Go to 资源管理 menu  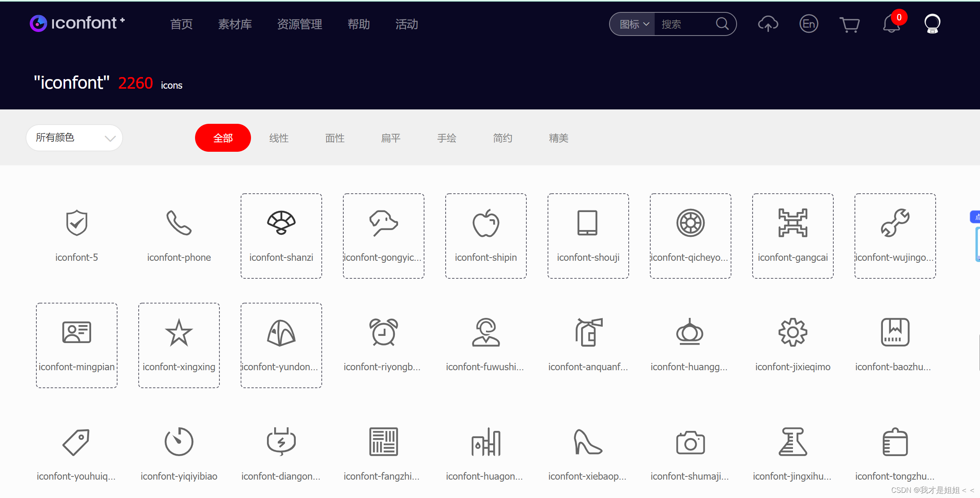299,24
